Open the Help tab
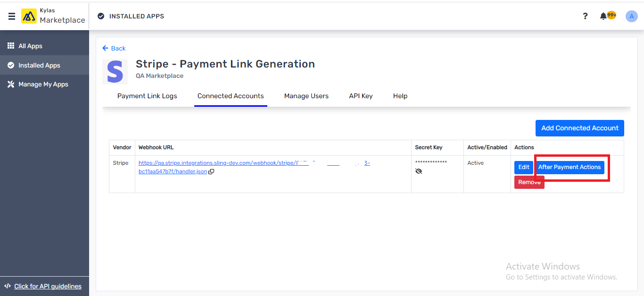Screen dimensions: 644x296 400,96
